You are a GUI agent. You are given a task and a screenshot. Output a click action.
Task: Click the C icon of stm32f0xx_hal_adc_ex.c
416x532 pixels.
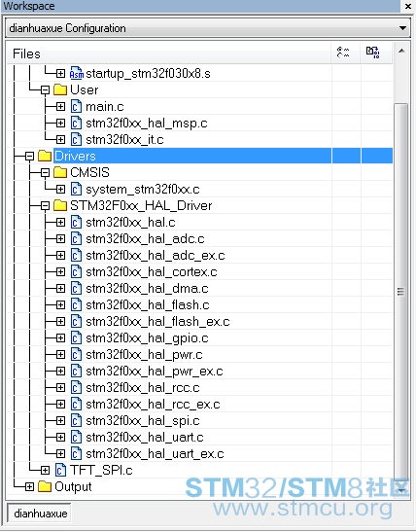(76, 256)
